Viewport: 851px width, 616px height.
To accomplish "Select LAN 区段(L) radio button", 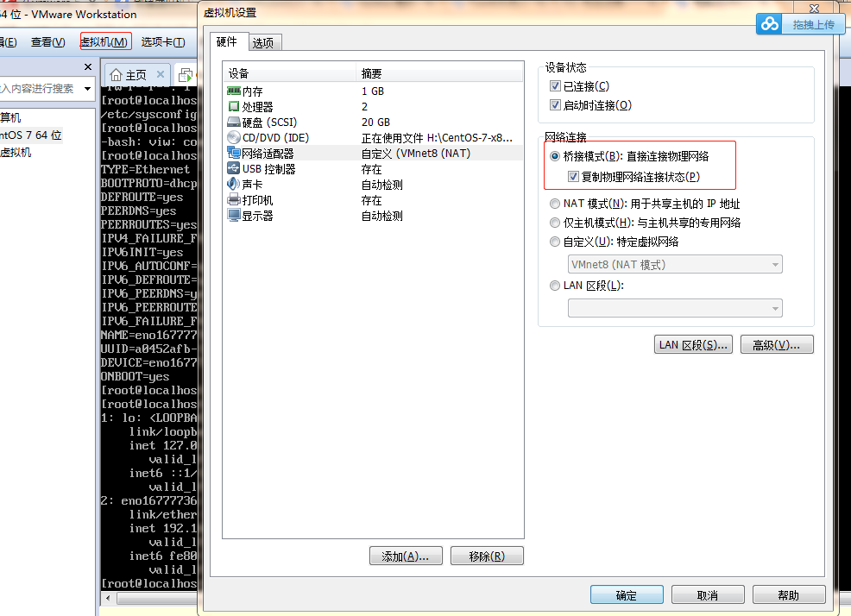I will tap(555, 286).
